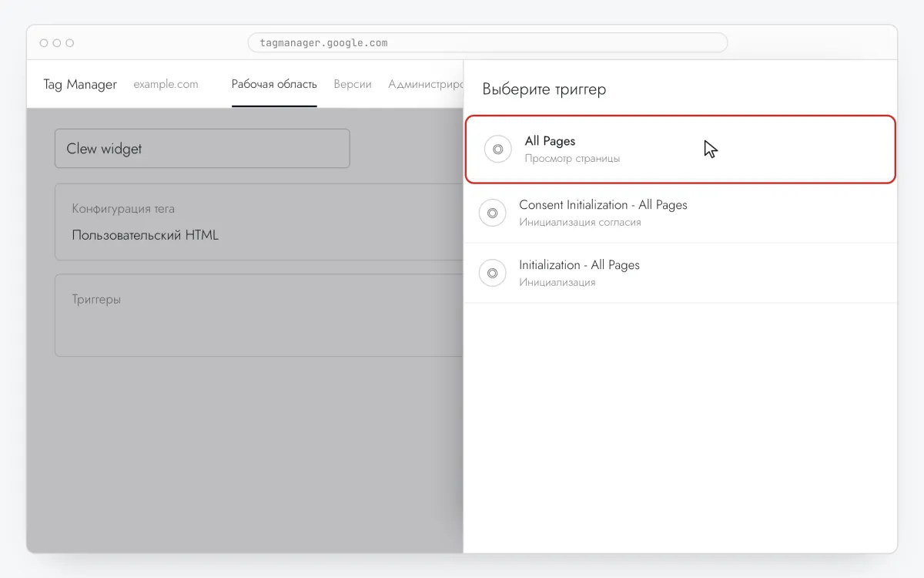
Task: Click the Consent Initialization trigger icon
Action: [x=492, y=213]
